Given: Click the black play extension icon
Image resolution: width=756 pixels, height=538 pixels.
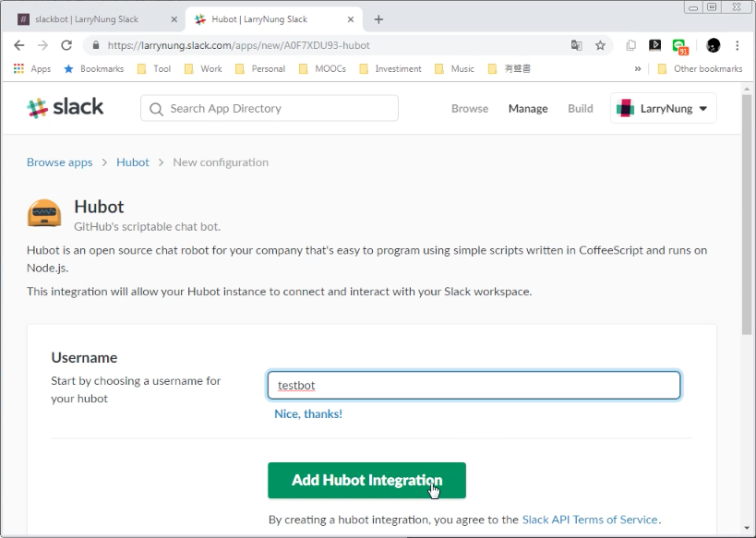Looking at the screenshot, I should [654, 45].
